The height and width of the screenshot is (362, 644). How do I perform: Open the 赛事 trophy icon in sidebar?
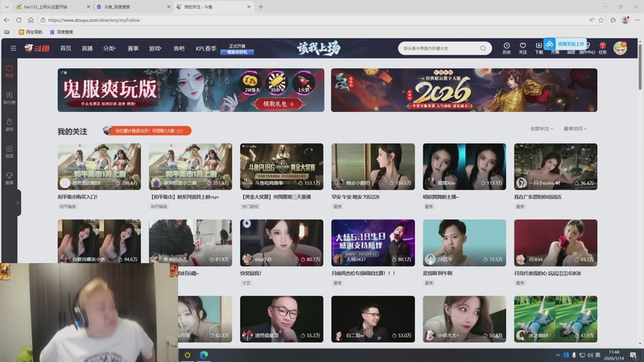coord(9,178)
